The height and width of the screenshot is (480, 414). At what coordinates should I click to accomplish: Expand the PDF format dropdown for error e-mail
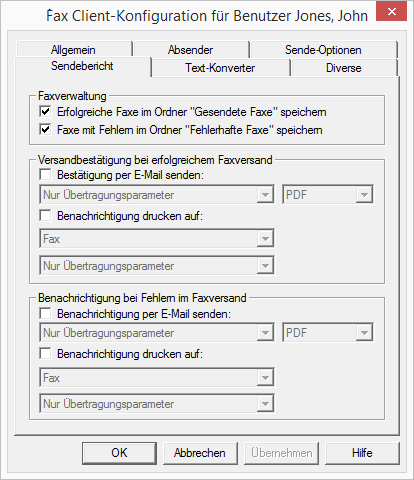tap(328, 333)
